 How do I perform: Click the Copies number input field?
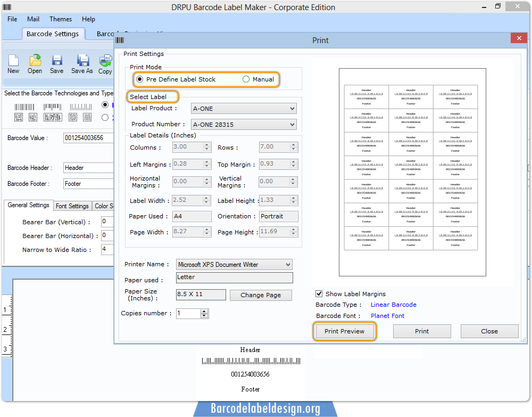click(188, 314)
